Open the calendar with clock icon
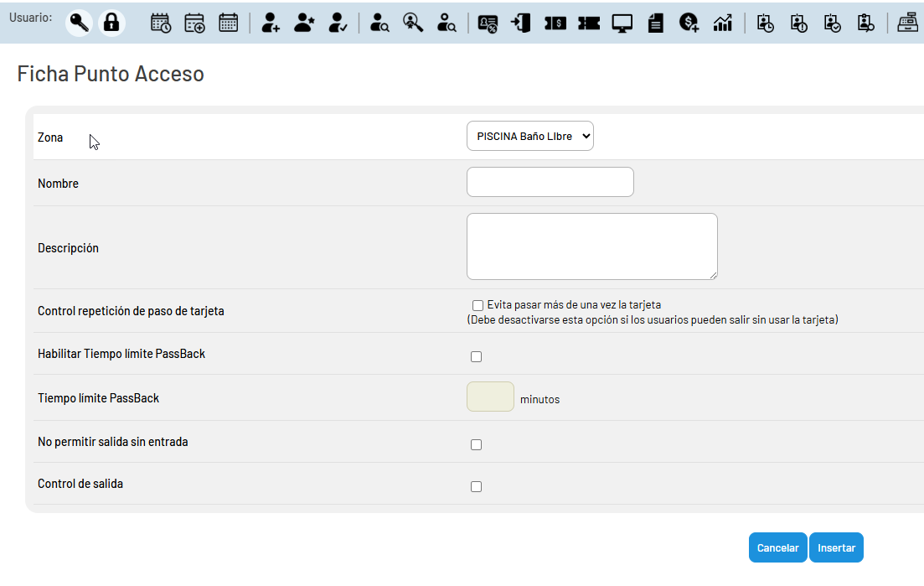Image resolution: width=924 pixels, height=586 pixels. click(161, 23)
